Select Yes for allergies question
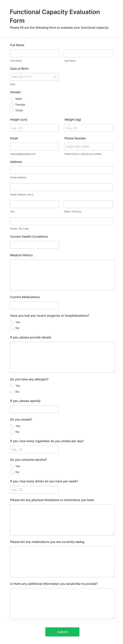This screenshot has width=123, height=644. pyautogui.click(x=12, y=386)
